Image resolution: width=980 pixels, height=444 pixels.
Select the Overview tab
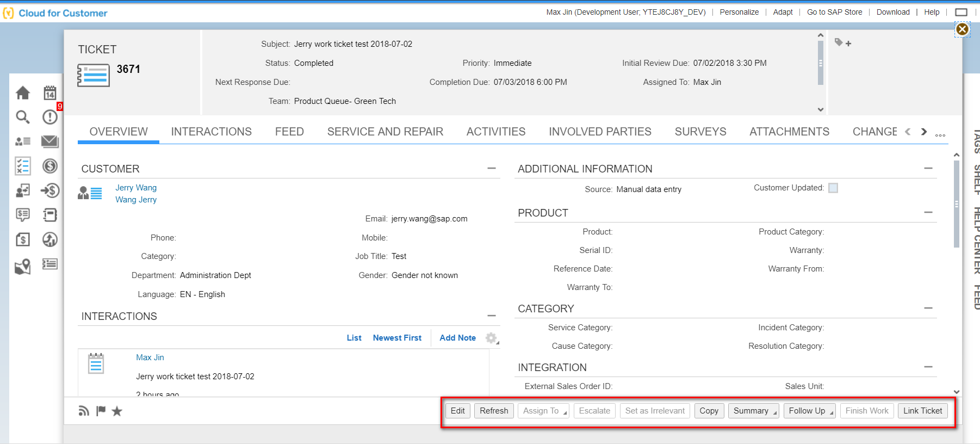[119, 132]
